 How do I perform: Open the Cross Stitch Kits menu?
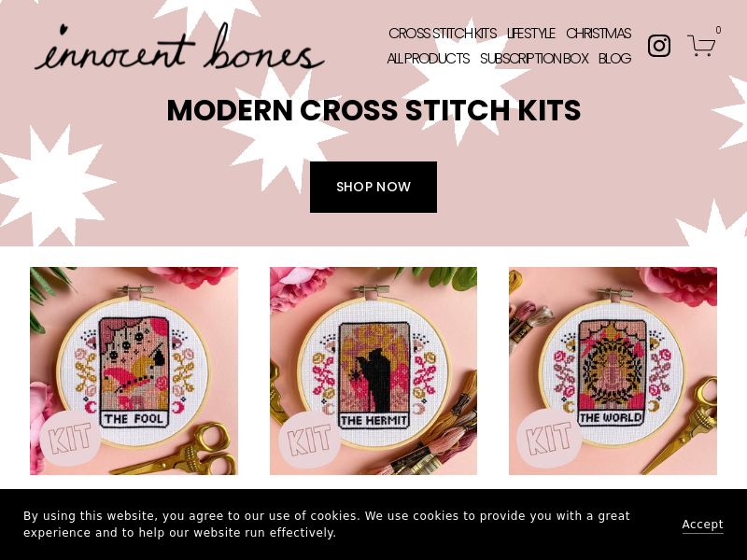[x=443, y=34]
